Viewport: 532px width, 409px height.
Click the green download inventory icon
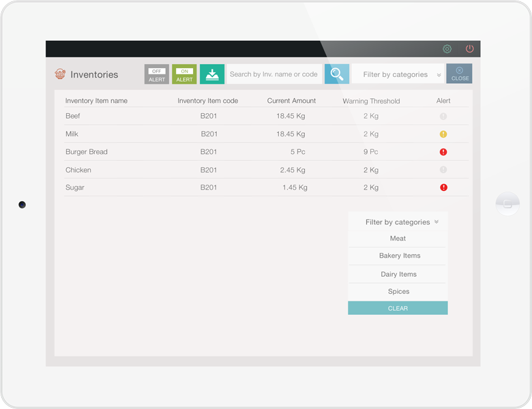point(212,74)
